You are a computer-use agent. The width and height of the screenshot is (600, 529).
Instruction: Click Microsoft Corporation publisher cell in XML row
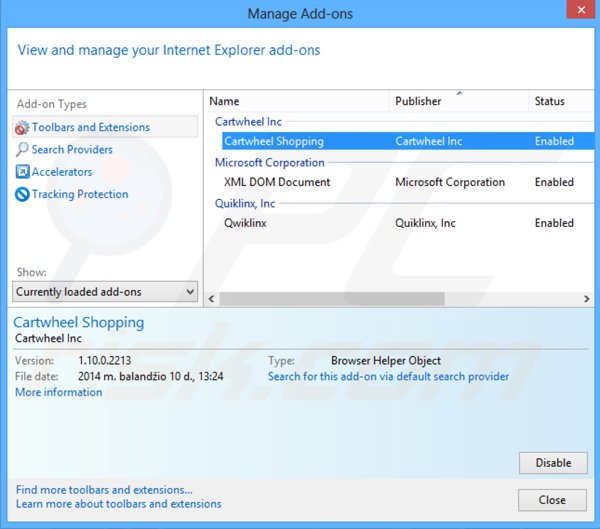[x=450, y=182]
